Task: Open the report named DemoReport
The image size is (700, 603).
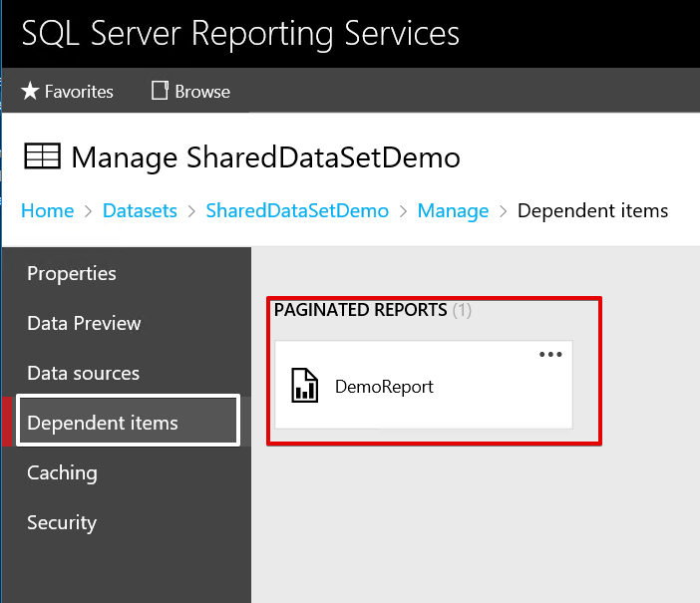Action: click(384, 387)
